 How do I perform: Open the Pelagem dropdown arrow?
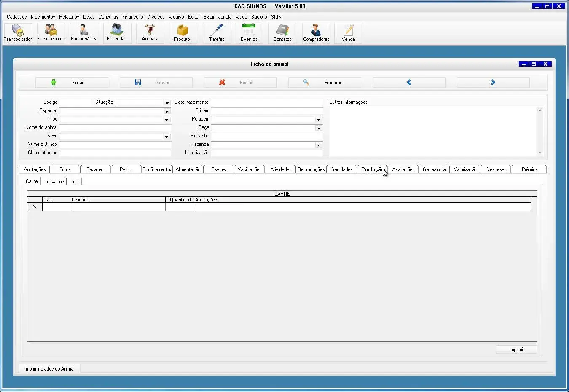coord(319,120)
